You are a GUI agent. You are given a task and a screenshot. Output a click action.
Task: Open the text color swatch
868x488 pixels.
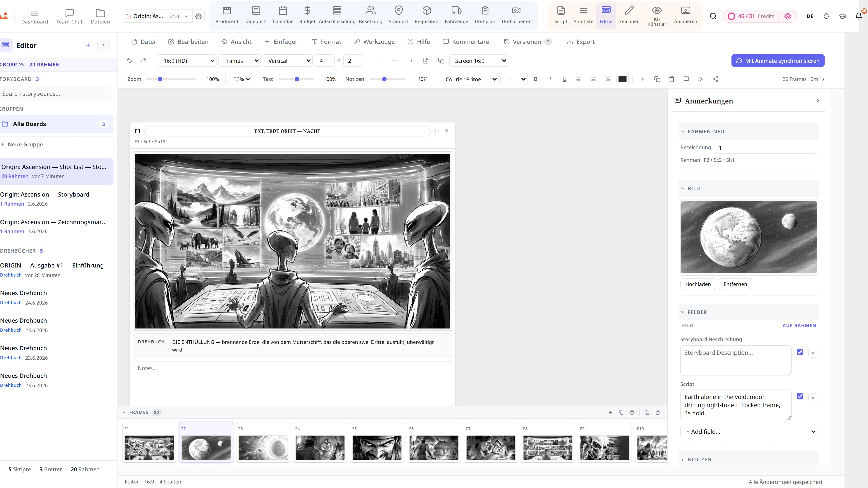[x=622, y=79]
